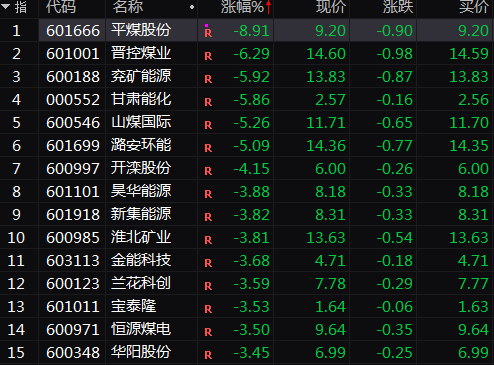Click the R icon in 晋控煤业 row
This screenshot has height=365, width=494.
(x=208, y=56)
